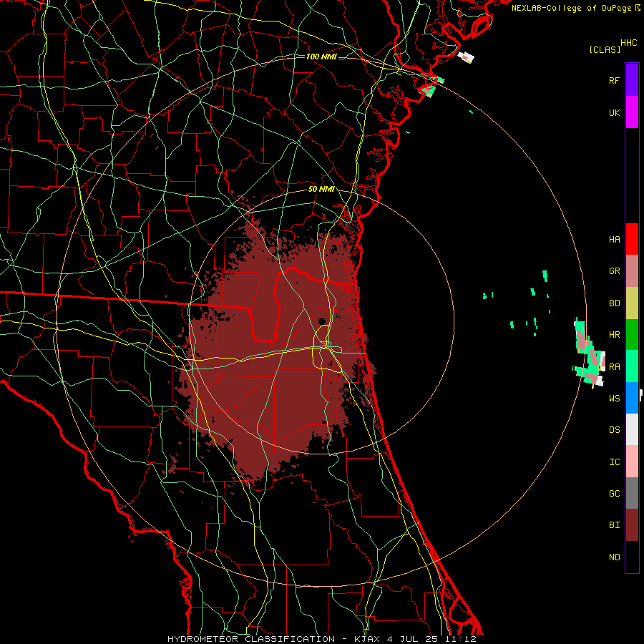The height and width of the screenshot is (644, 644).
Task: Click the RF purple legend color swatch
Action: click(x=632, y=80)
